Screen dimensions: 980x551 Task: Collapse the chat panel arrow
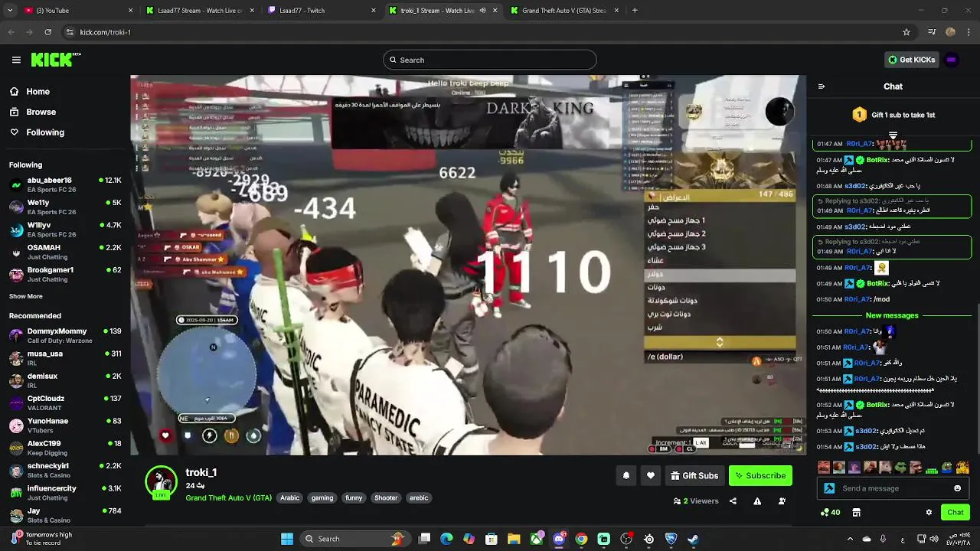pyautogui.click(x=822, y=86)
